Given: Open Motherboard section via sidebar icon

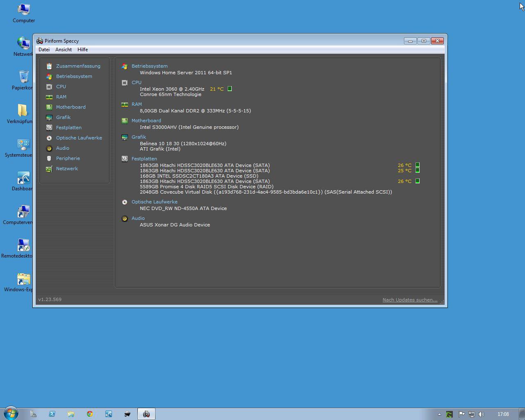Looking at the screenshot, I should 49,107.
